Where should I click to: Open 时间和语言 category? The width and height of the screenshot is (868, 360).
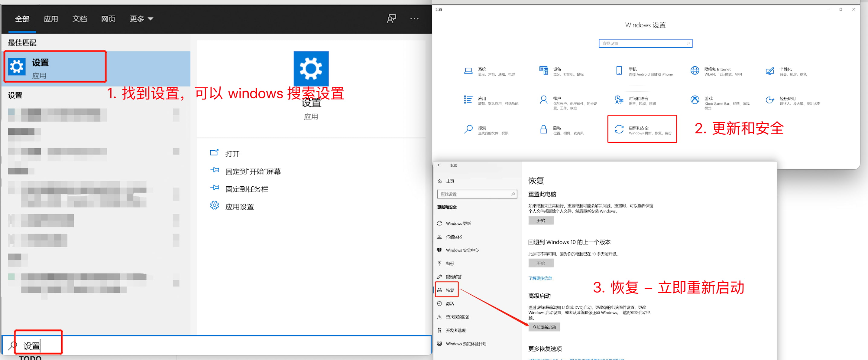pos(635,100)
